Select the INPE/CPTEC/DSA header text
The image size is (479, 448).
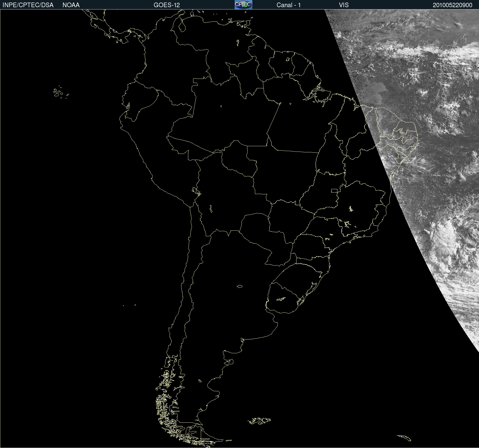coord(28,5)
